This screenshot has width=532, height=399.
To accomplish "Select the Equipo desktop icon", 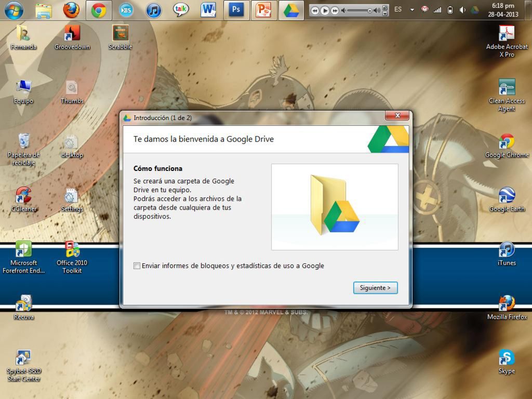I will (x=23, y=92).
